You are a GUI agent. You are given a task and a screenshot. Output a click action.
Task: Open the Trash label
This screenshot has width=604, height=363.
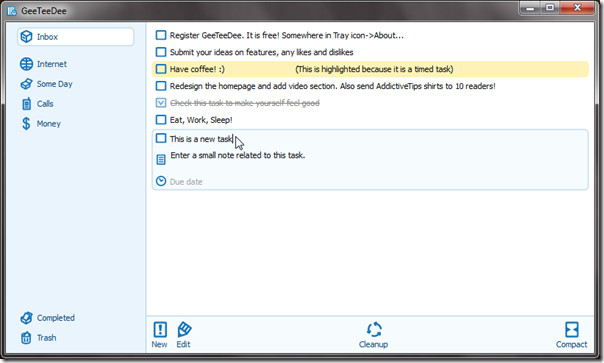47,338
